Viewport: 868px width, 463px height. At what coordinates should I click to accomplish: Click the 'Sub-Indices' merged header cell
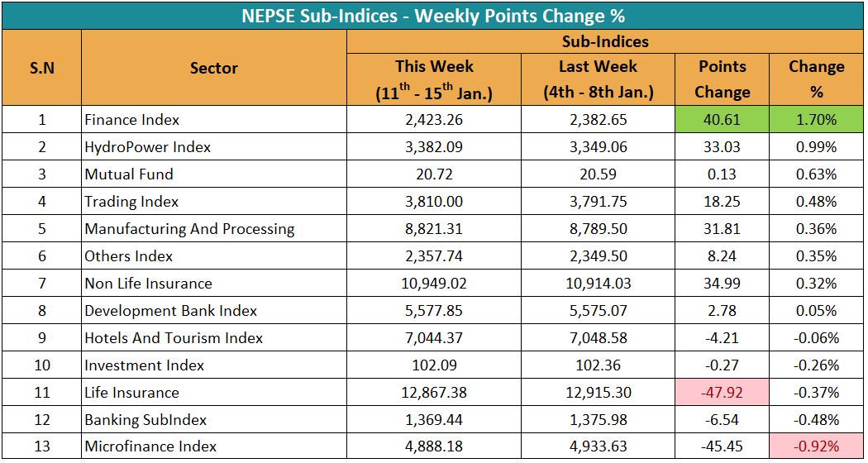pyautogui.click(x=605, y=41)
